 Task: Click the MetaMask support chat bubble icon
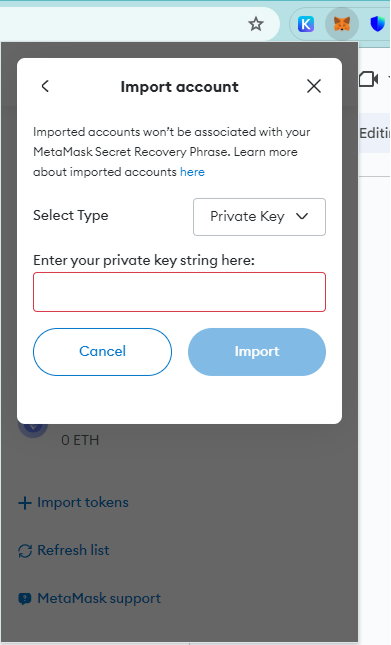pos(25,599)
